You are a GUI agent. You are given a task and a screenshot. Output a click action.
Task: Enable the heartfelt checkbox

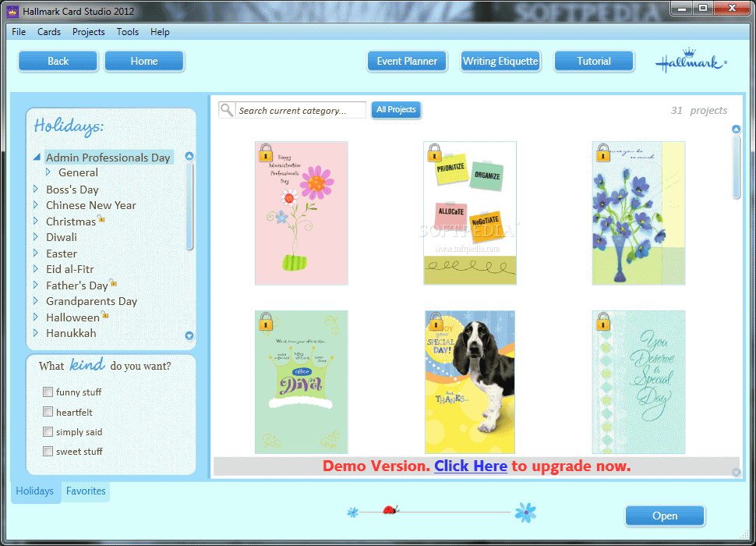click(x=48, y=411)
